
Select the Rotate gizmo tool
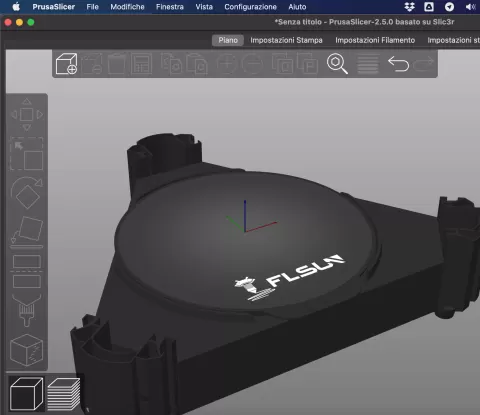[x=27, y=193]
